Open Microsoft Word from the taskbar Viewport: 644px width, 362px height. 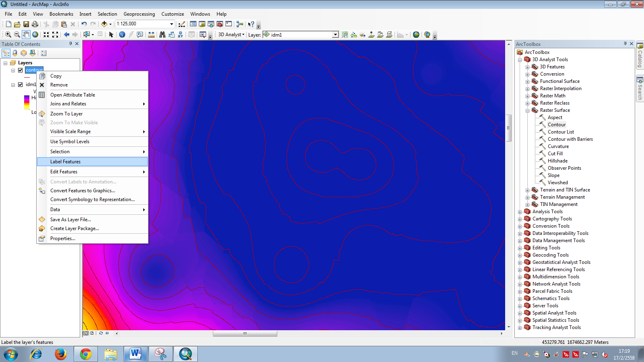(x=135, y=354)
